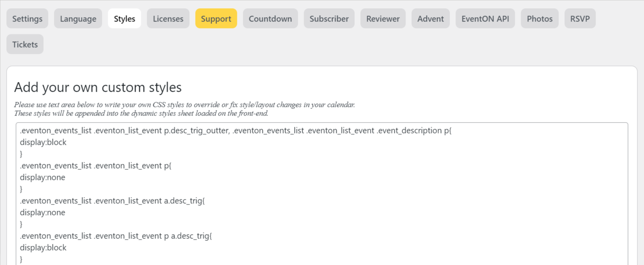Click inside the custom styles CSS text area
Image resolution: width=644 pixels, height=265 pixels.
pos(322,194)
